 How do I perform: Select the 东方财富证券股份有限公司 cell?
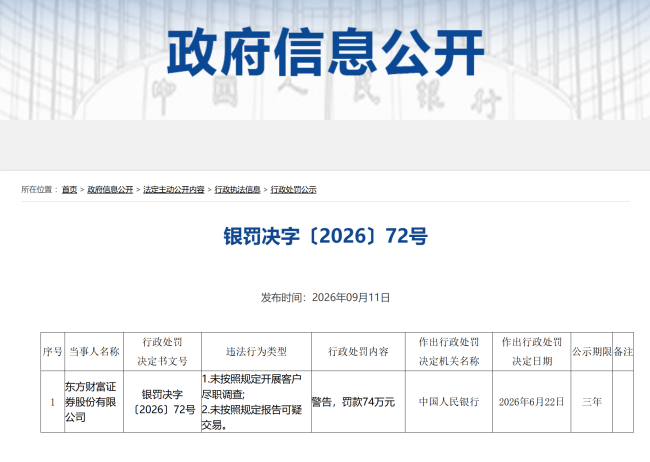click(x=94, y=402)
